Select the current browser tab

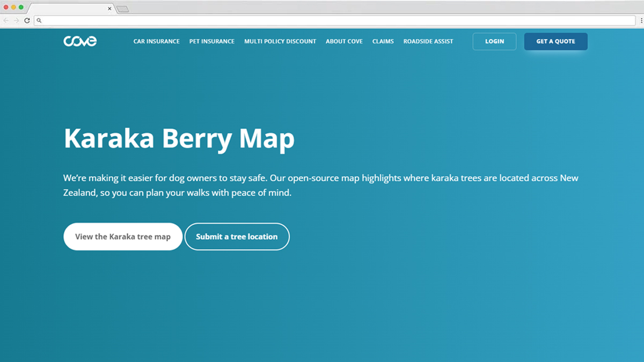pos(70,8)
